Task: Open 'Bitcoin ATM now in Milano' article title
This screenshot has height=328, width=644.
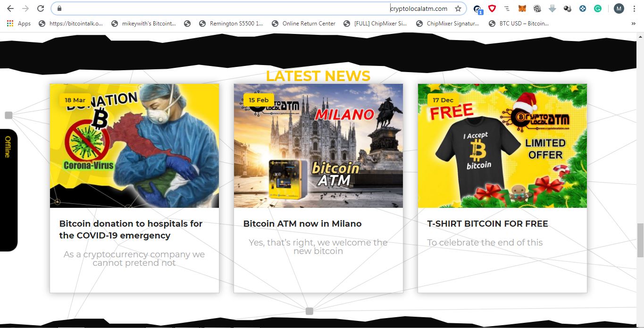Action: click(302, 224)
